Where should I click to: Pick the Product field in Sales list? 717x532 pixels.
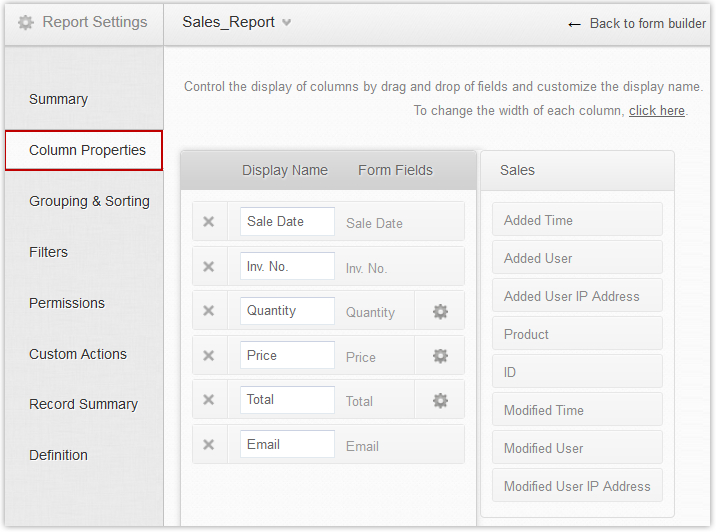[x=577, y=334]
